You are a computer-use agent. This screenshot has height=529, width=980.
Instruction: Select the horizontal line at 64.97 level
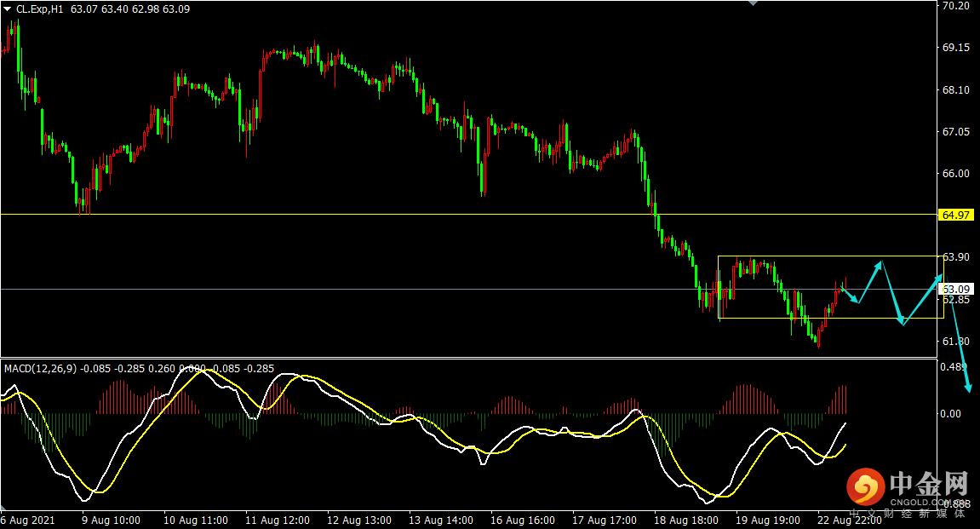coord(426,215)
